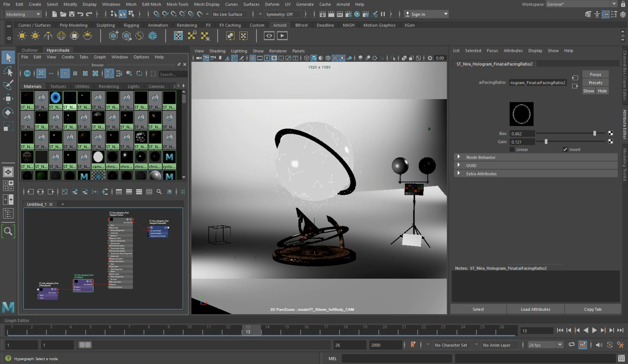This screenshot has width=628, height=364.
Task: Click the polygon cube creation icon on the shelf
Action: (113, 36)
